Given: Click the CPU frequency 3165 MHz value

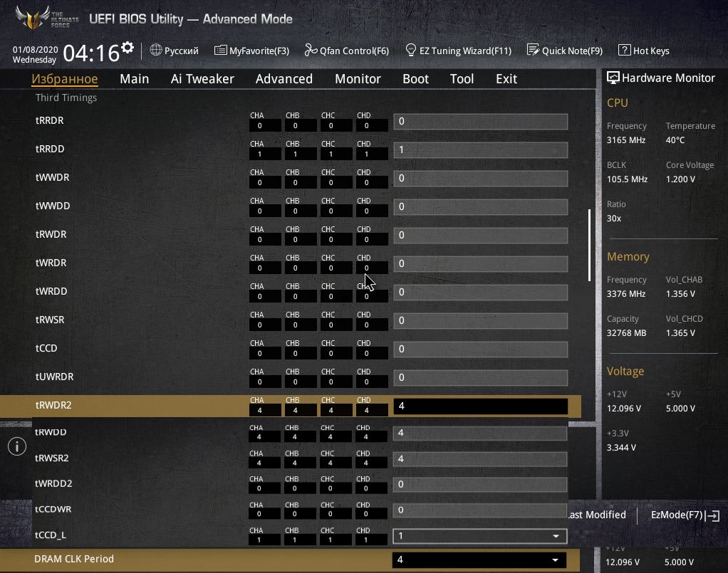Looking at the screenshot, I should [626, 140].
